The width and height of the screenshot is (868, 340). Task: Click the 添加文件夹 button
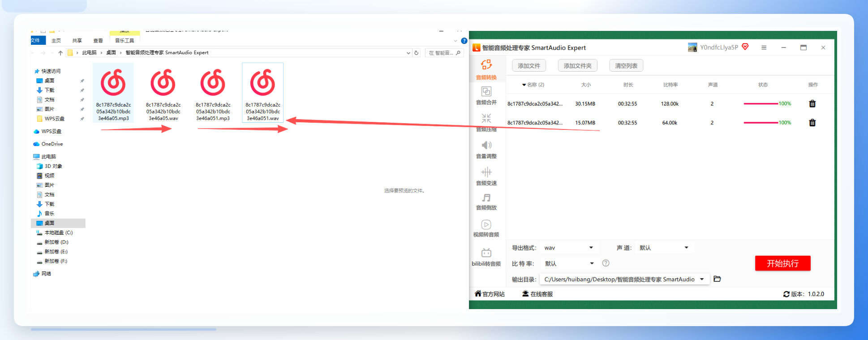tap(577, 66)
